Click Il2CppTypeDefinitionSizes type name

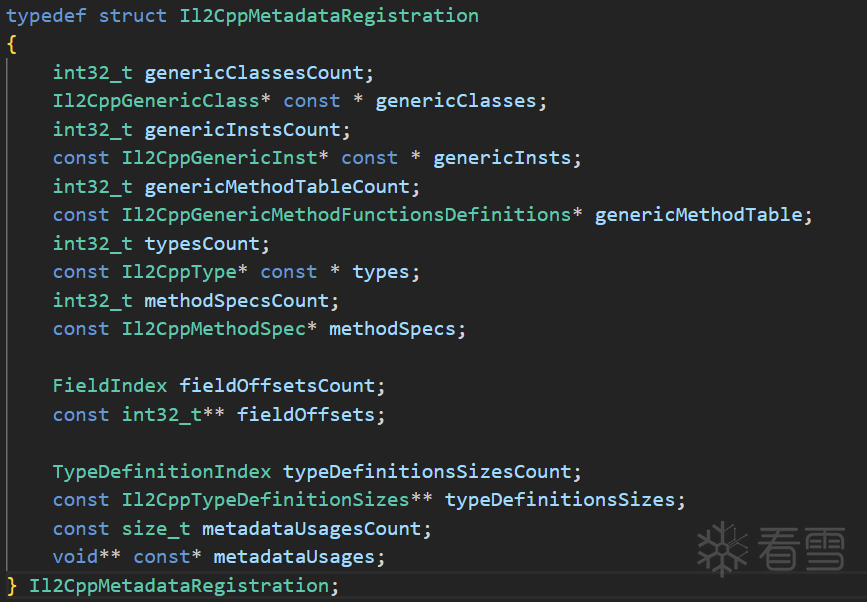tap(265, 500)
